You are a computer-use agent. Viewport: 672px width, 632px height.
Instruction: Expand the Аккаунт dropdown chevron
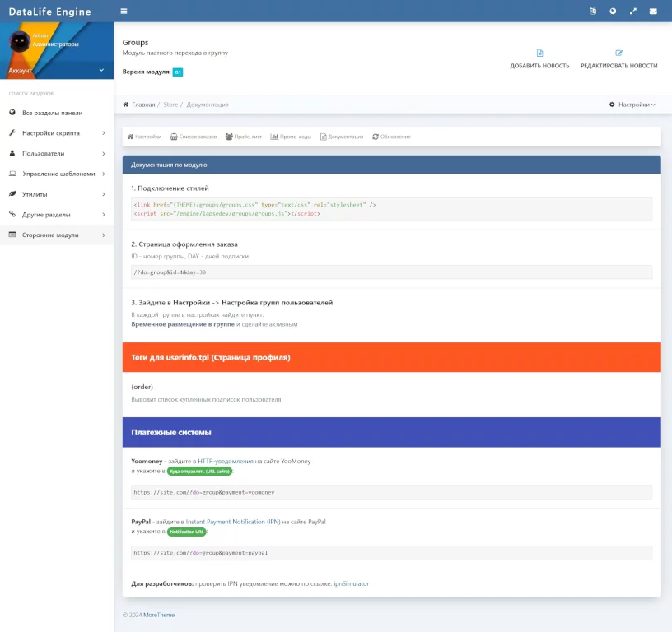click(x=101, y=70)
